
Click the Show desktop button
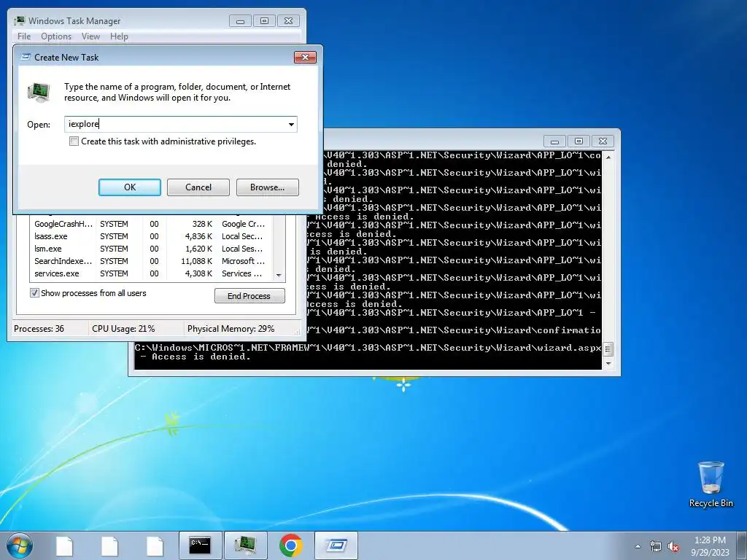point(743,546)
